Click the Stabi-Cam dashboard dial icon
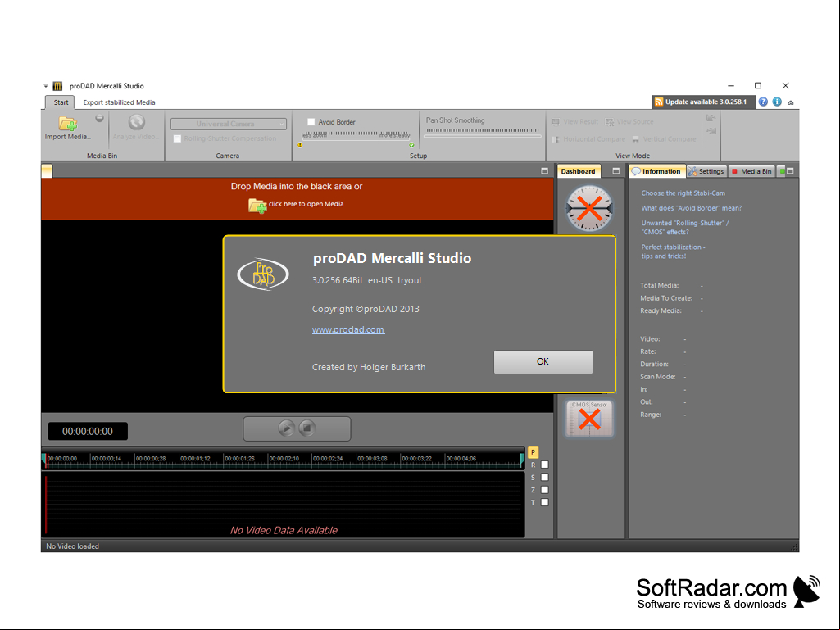The image size is (840, 630). point(589,208)
